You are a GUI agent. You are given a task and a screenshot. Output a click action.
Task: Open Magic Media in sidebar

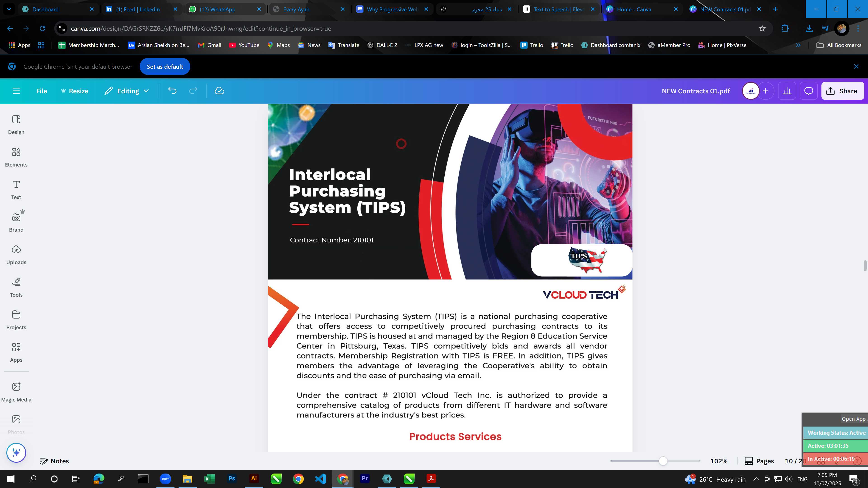(x=16, y=392)
